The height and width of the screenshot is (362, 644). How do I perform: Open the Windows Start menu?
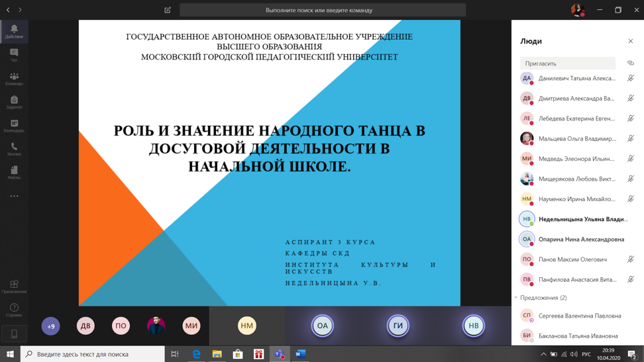pyautogui.click(x=10, y=354)
